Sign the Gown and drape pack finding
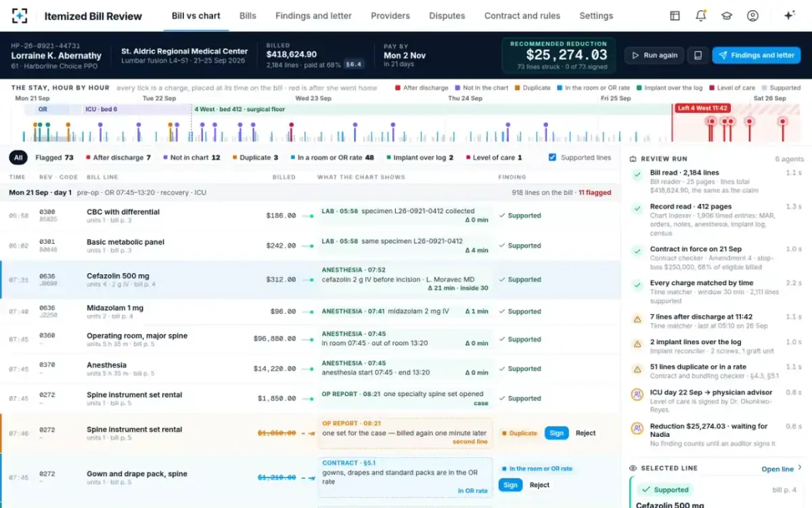 click(x=510, y=485)
